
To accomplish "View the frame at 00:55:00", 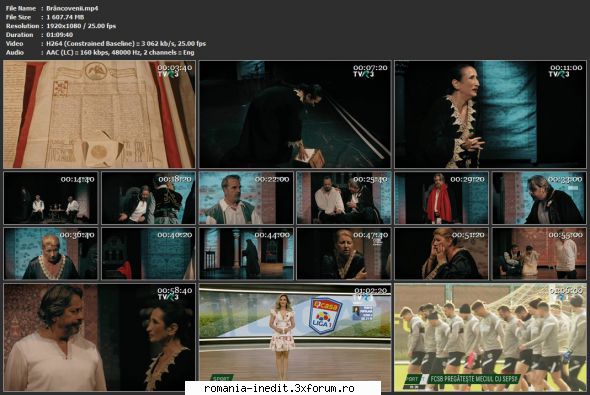I will tap(539, 254).
